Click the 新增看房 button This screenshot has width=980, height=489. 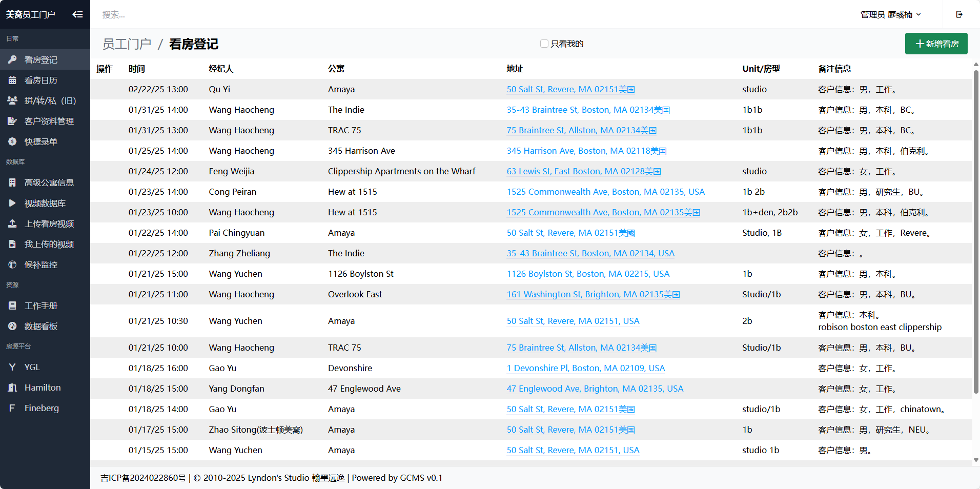(936, 44)
